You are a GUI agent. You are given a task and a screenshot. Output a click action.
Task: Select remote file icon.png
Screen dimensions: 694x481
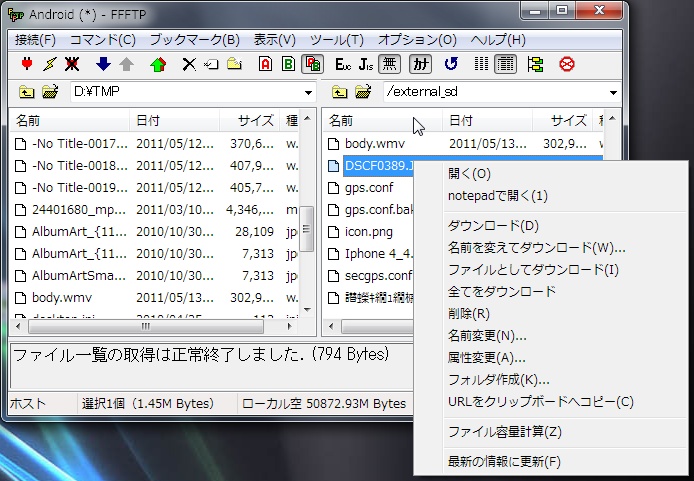pos(369,231)
